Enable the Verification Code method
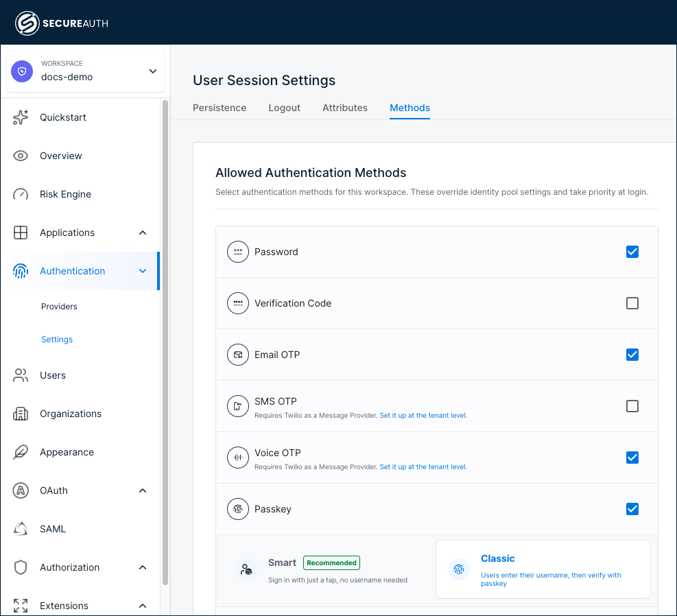 pyautogui.click(x=632, y=303)
